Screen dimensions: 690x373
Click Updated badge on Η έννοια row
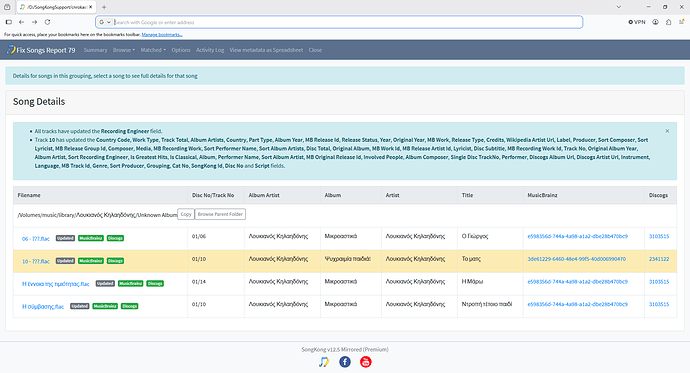[105, 284]
